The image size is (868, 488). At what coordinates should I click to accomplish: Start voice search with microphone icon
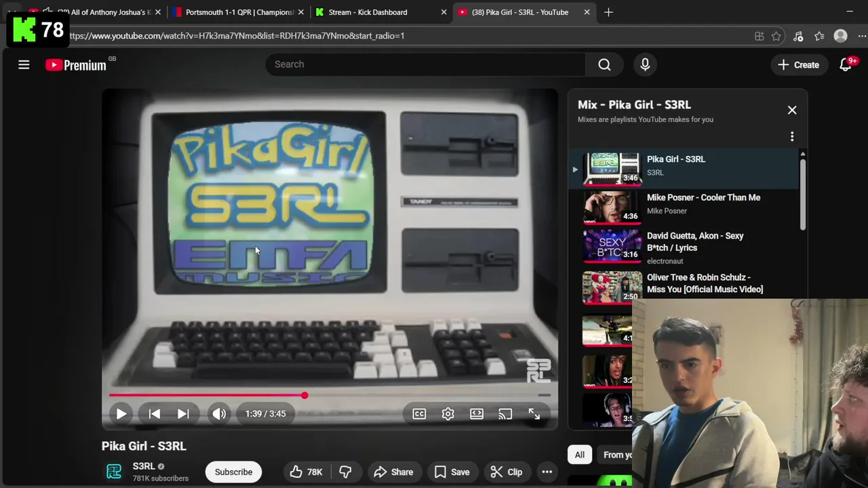(x=645, y=64)
